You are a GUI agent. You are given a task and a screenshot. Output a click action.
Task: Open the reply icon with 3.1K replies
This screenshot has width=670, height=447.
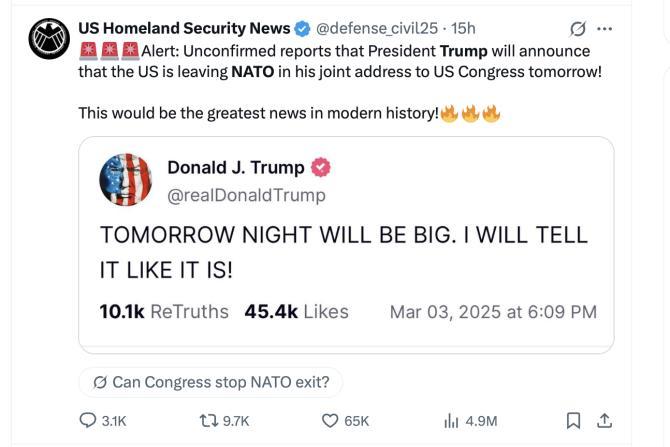point(88,421)
